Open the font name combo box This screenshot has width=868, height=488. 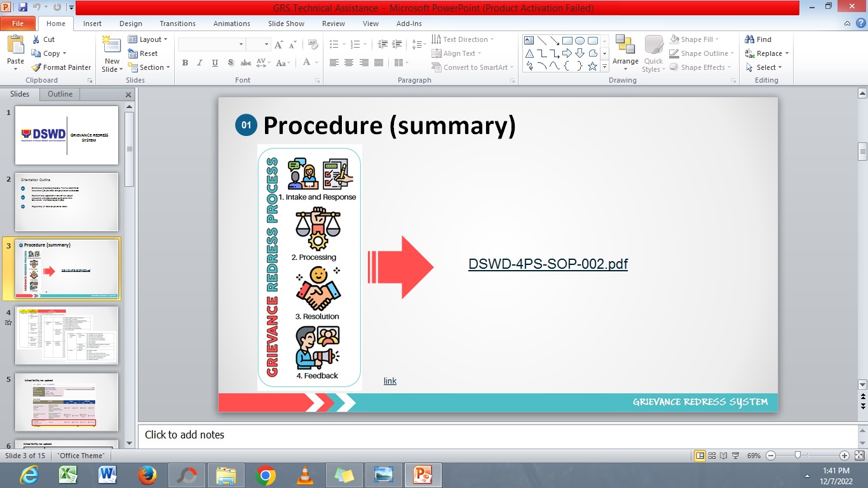212,44
